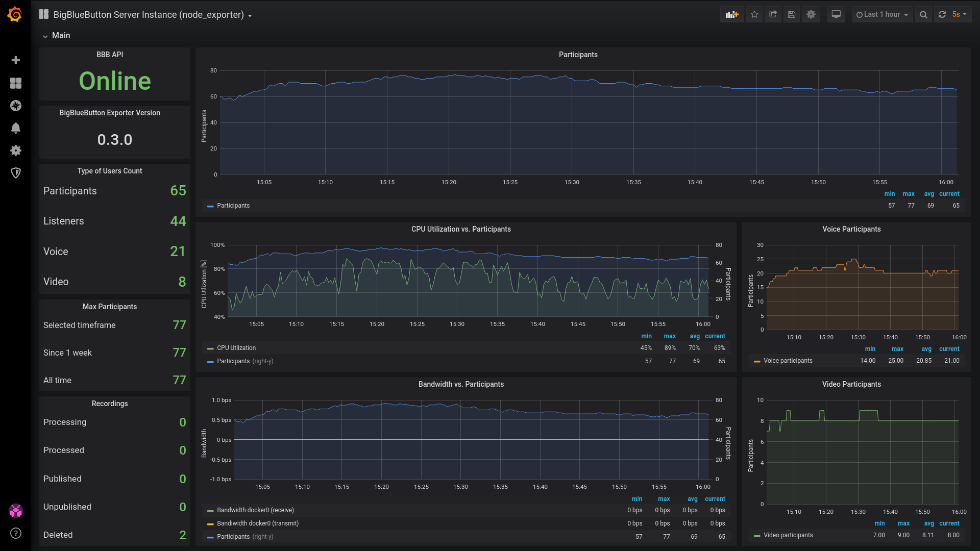Open the Participants panel title menu
This screenshot has width=980, height=551.
pyautogui.click(x=578, y=55)
